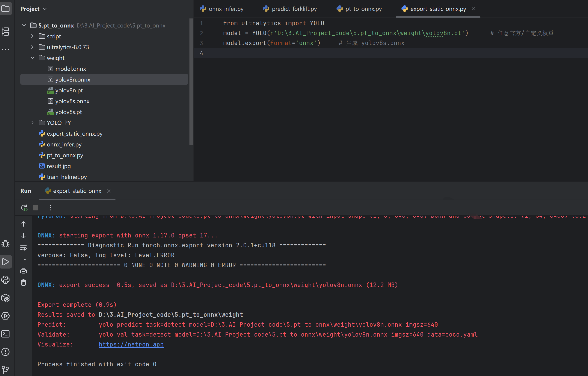The height and width of the screenshot is (376, 588).
Task: Expand the script folder
Action: [32, 36]
